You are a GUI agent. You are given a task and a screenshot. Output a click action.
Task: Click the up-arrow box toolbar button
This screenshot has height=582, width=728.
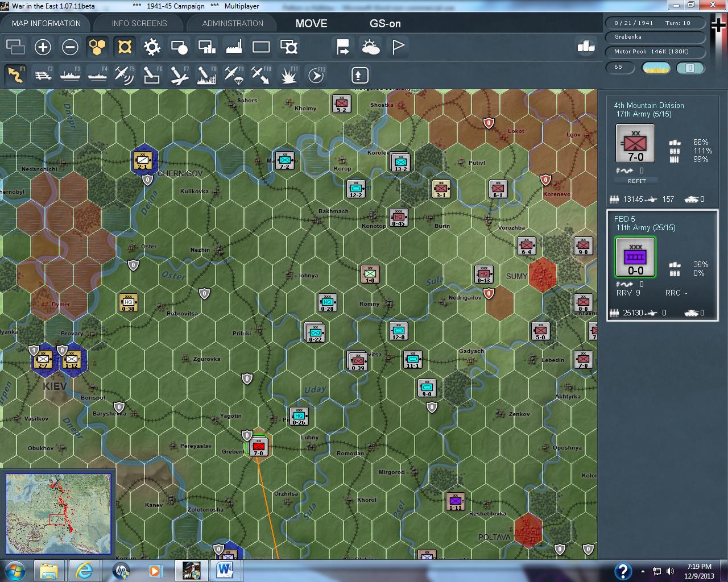(360, 75)
